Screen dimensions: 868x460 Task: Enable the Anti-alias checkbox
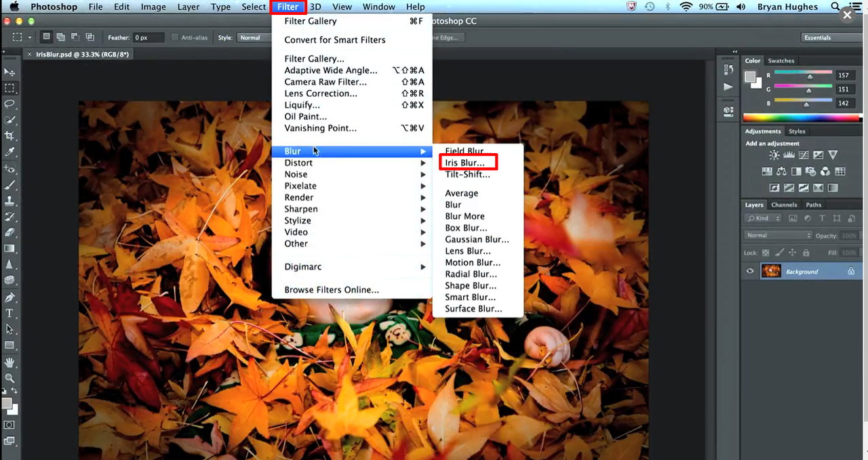(x=175, y=38)
